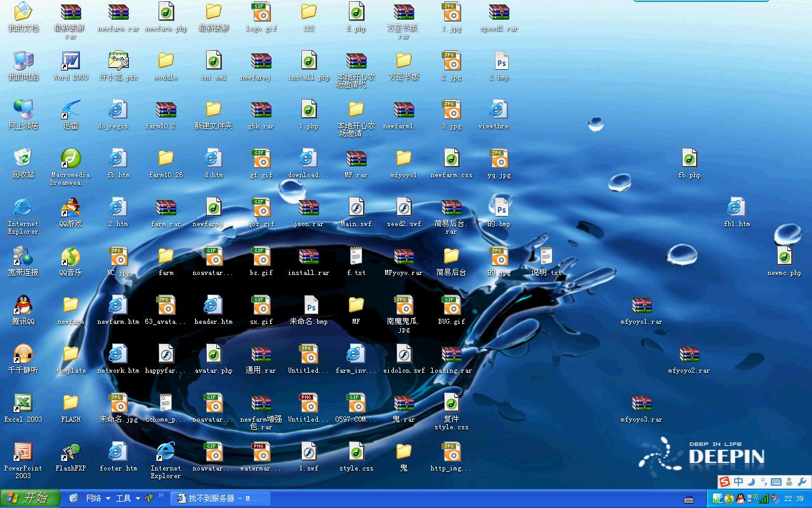Select the install.php file icon
This screenshot has height=508, width=812.
click(309, 66)
